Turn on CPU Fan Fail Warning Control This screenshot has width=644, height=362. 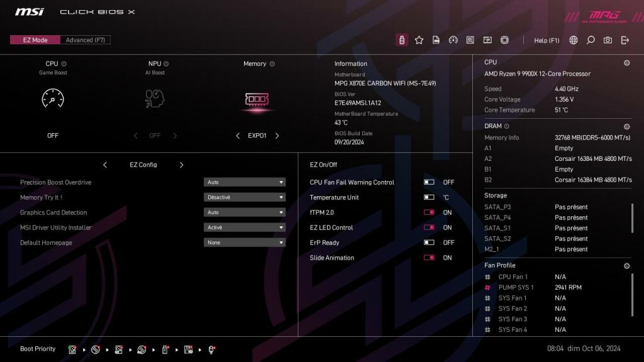(x=428, y=182)
